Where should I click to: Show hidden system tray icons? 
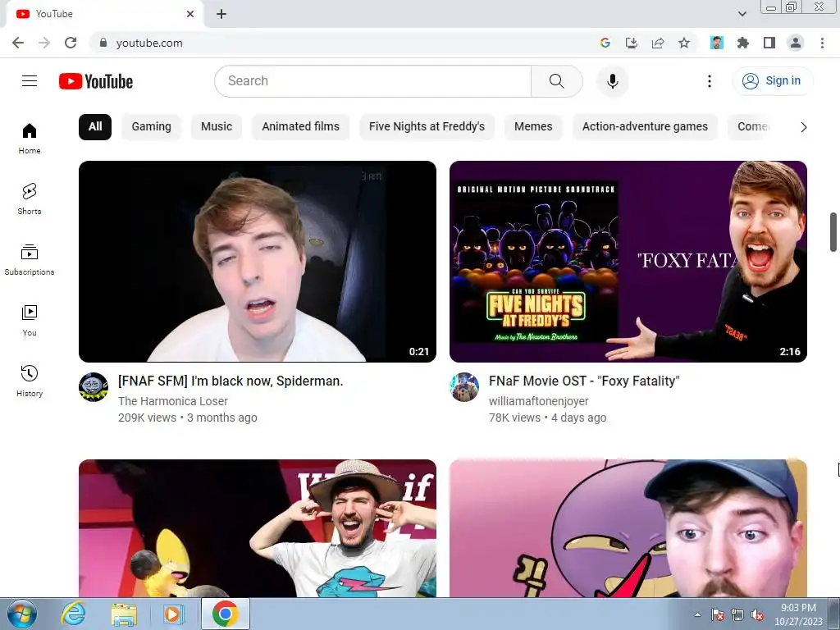point(697,614)
